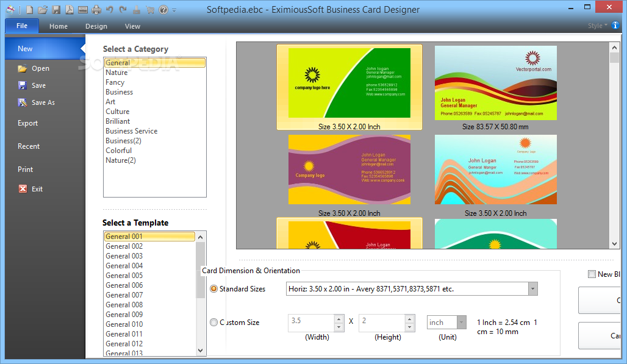This screenshot has width=627, height=364.
Task: Switch to the Home tab
Action: tap(59, 26)
